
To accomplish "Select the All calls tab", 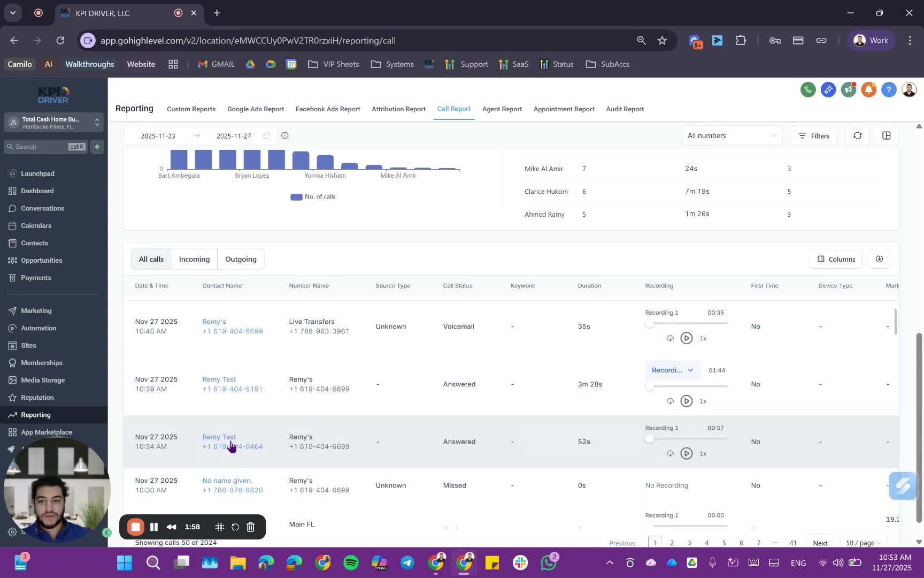I will point(151,259).
